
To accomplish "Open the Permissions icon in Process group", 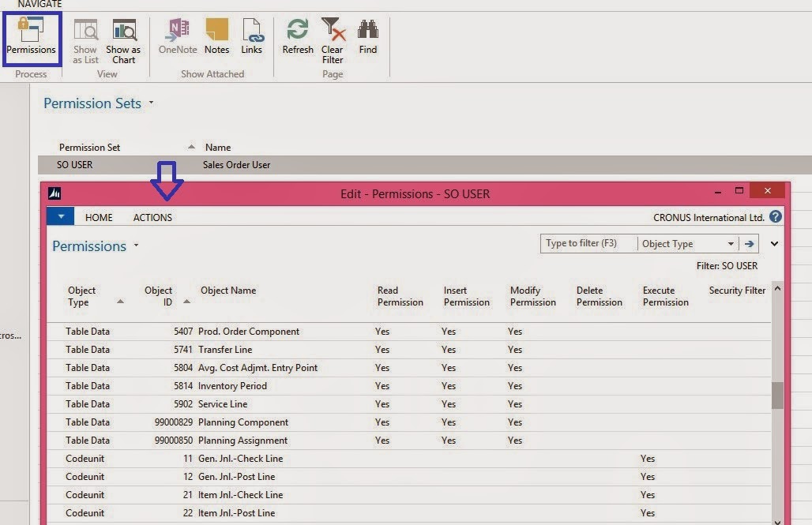I will (31, 39).
